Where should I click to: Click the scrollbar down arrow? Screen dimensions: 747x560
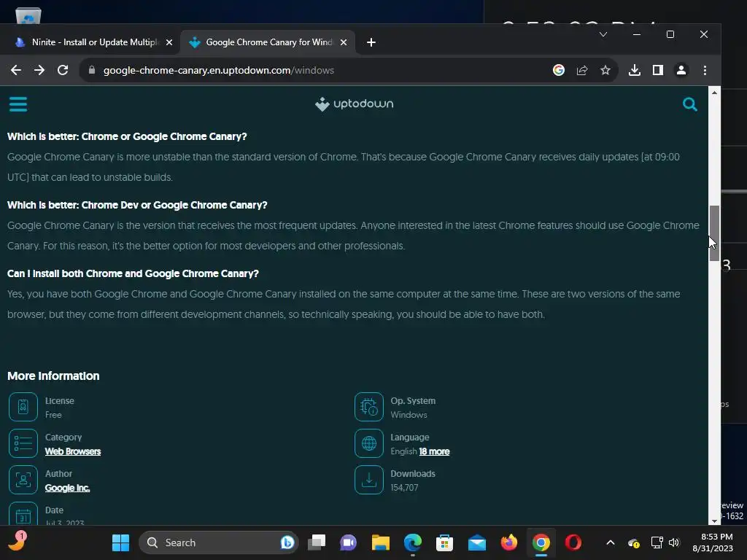pos(714,521)
